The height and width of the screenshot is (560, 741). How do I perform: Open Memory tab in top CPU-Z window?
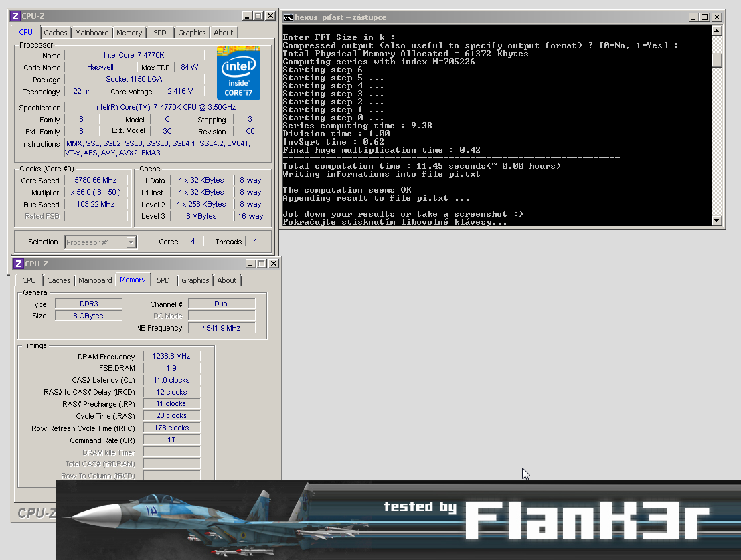pos(129,33)
